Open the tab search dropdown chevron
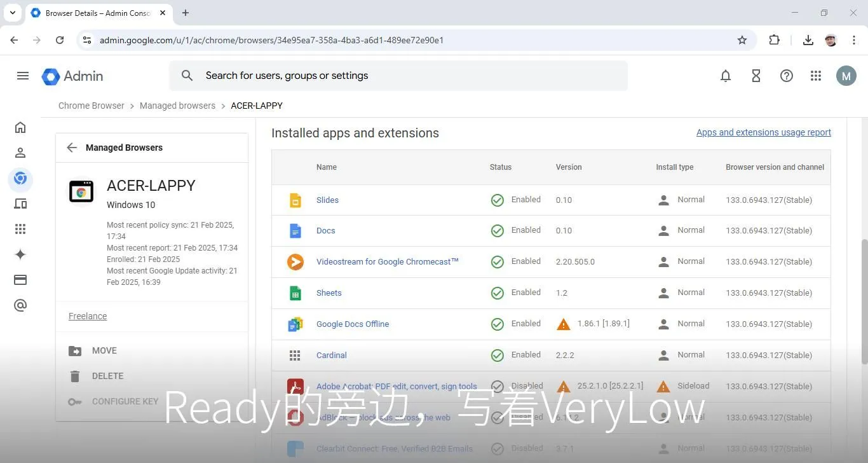The image size is (868, 463). (x=13, y=13)
